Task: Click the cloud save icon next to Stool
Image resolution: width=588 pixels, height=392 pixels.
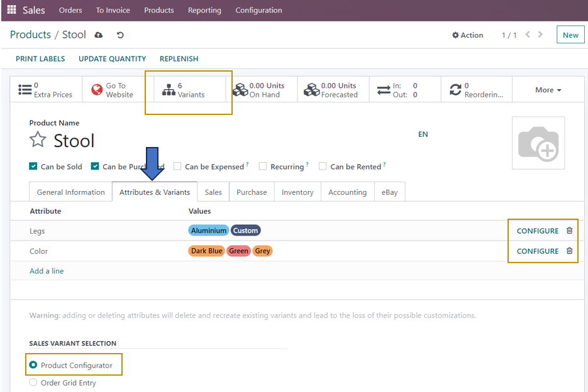Action: click(x=99, y=35)
